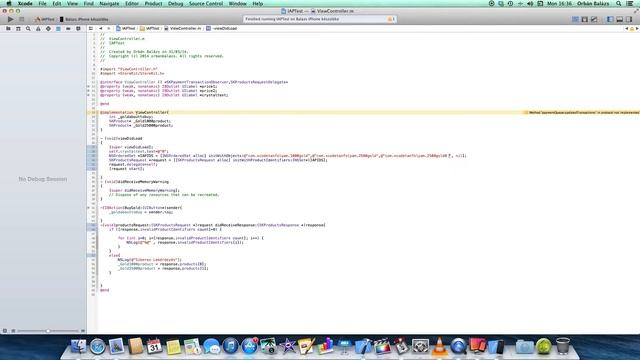This screenshot has height=360, width=640.
Task: Select the IAPTest scheme
Action: [45, 19]
